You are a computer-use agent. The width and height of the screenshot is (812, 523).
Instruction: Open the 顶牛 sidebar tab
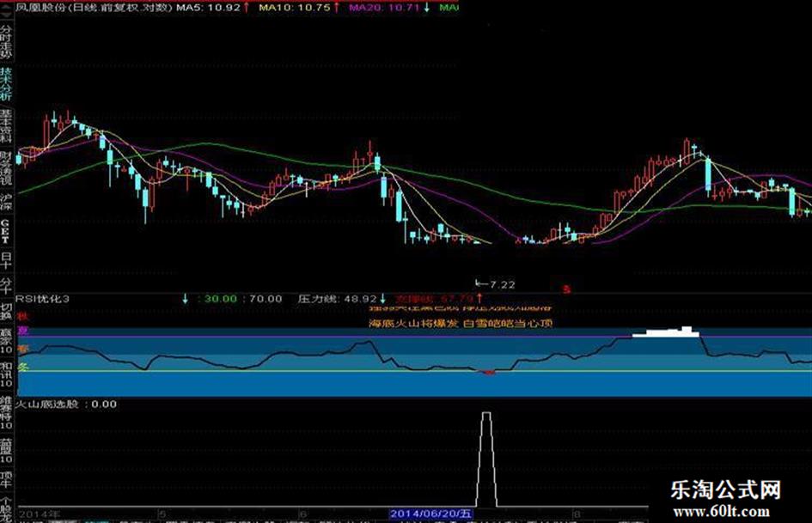[x=6, y=479]
